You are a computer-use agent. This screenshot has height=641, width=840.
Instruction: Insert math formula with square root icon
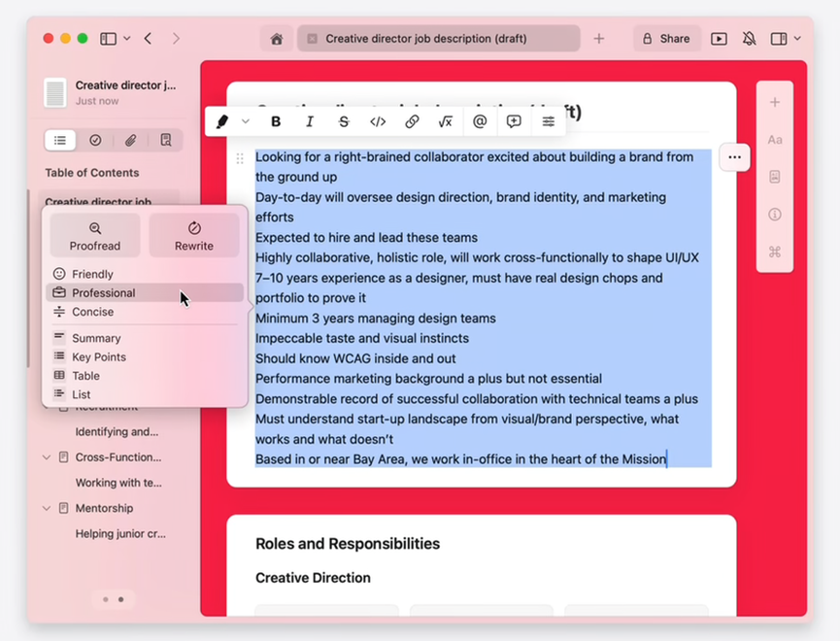(x=445, y=121)
